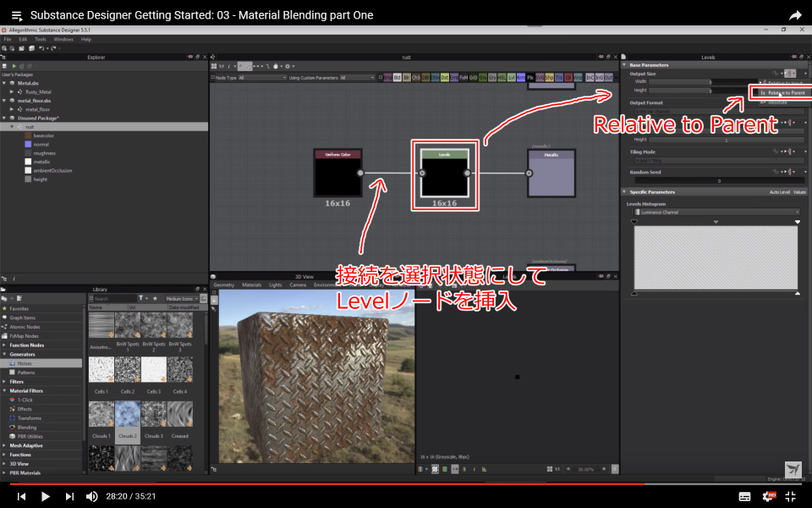Screen dimensions: 812x508
Task: Add a Normal node from toolbar
Action: [x=520, y=78]
